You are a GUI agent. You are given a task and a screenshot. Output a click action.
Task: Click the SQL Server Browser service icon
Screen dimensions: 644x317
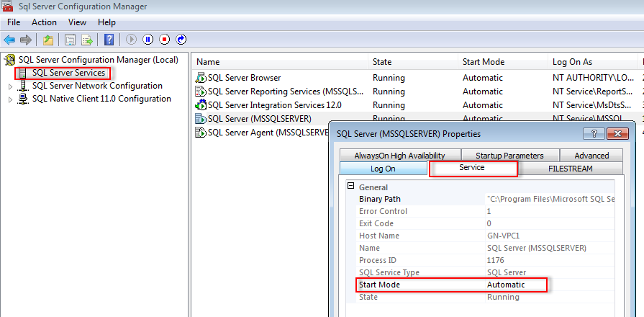point(201,78)
